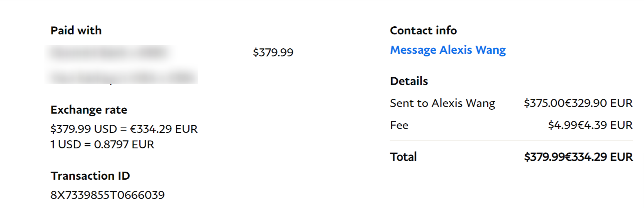Click the €329.90 EUR sent amount

(599, 103)
